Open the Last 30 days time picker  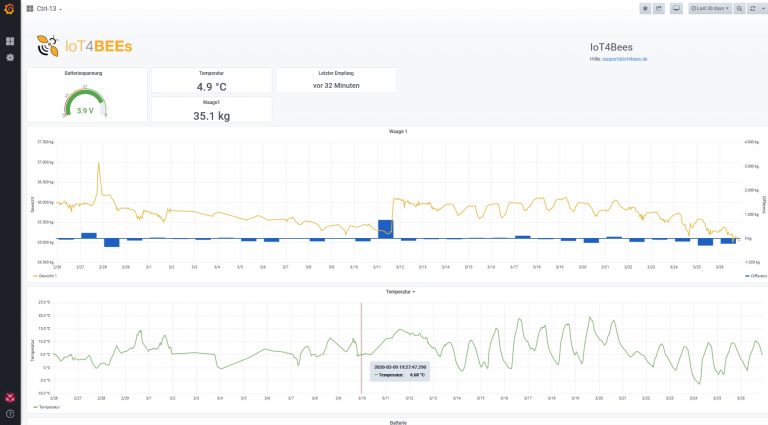click(x=710, y=8)
